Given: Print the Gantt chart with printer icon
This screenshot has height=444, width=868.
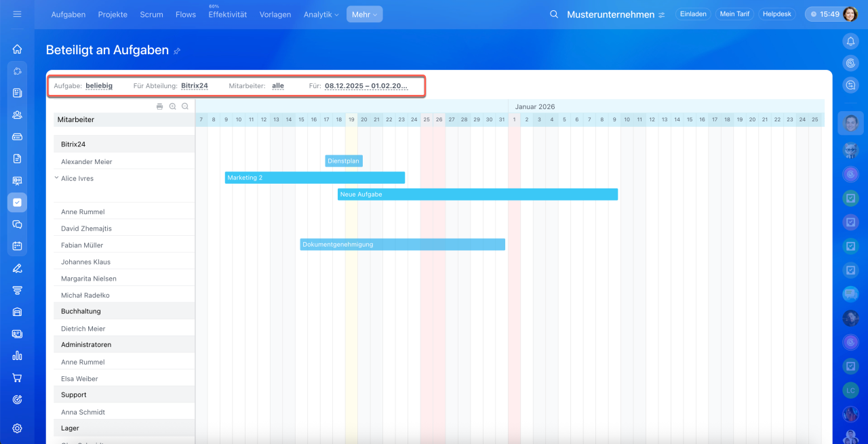Looking at the screenshot, I should coord(160,106).
